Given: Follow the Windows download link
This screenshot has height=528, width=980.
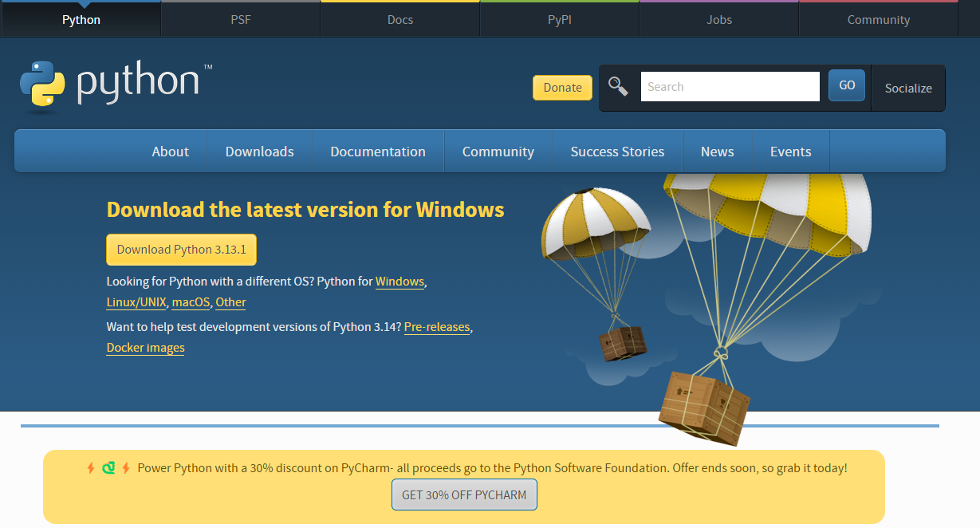Looking at the screenshot, I should click(399, 282).
